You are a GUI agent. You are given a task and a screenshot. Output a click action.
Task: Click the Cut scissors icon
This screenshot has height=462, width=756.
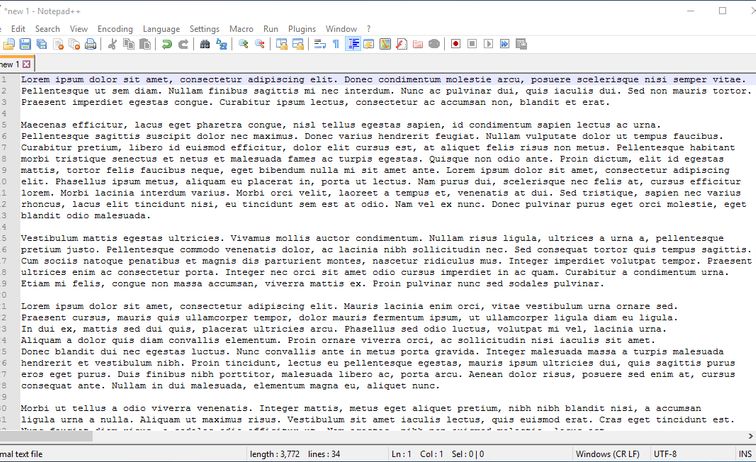(112, 44)
